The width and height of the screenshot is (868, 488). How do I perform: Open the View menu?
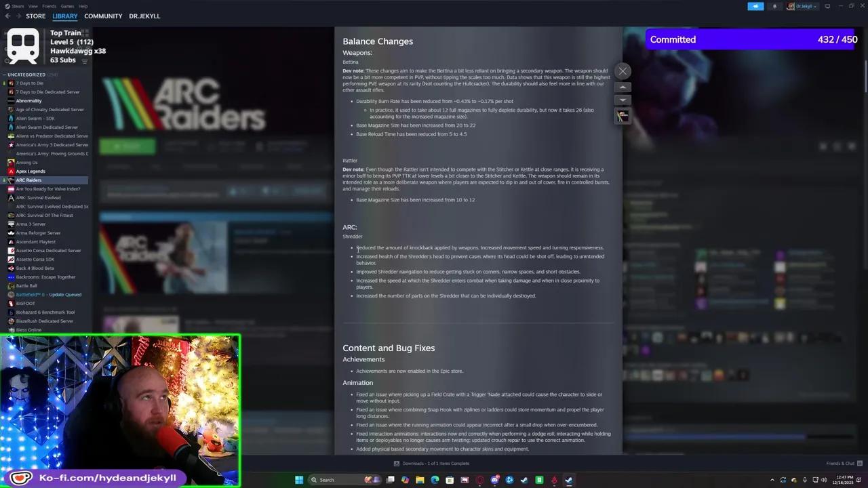(x=33, y=6)
